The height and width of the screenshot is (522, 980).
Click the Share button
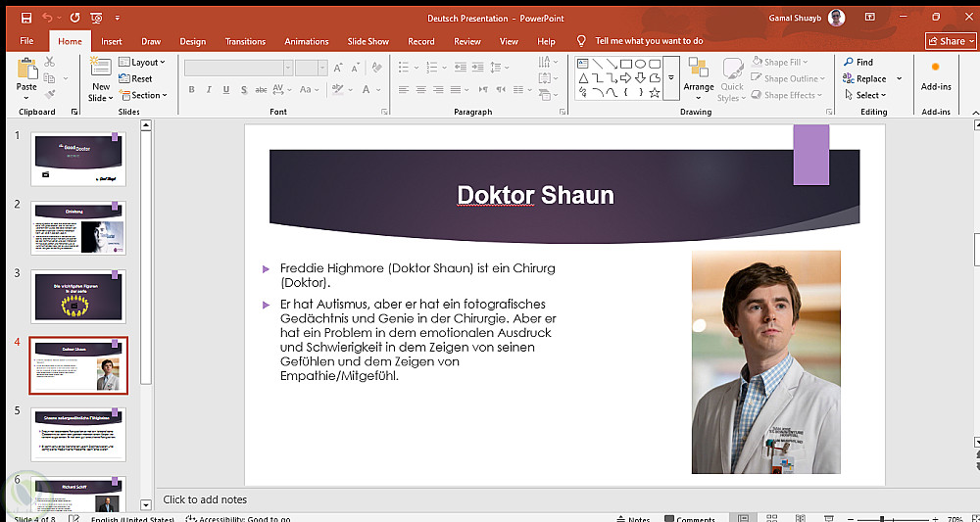pyautogui.click(x=950, y=41)
